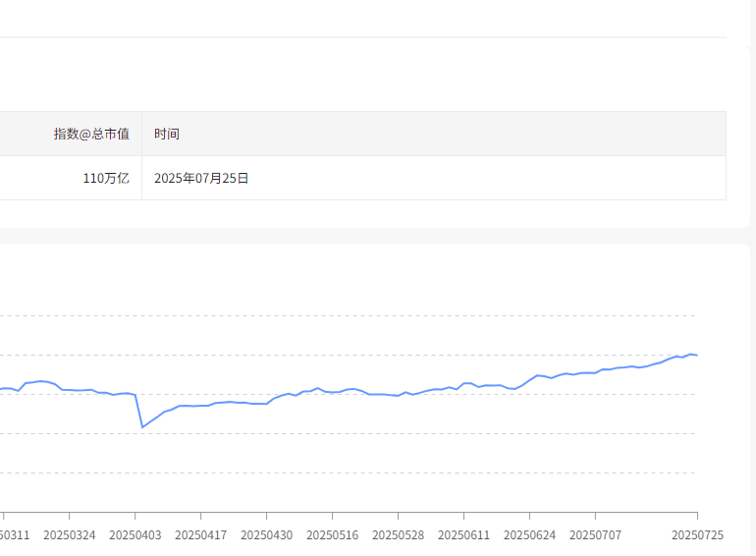The width and height of the screenshot is (756, 556).
Task: Click the 20250417 axis label
Action: 200,535
